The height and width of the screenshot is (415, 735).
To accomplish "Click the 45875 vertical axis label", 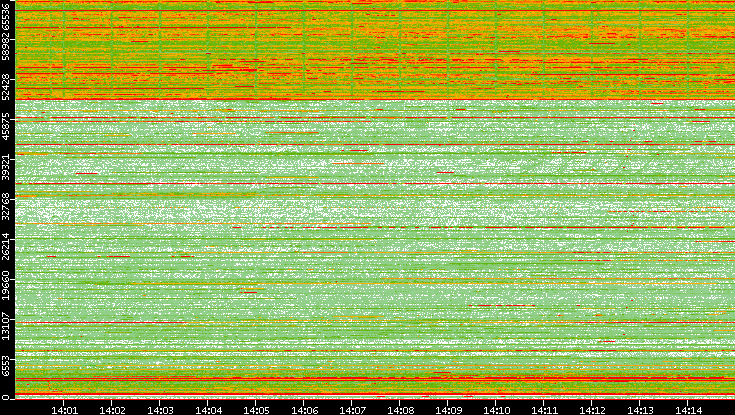I will [x=6, y=124].
